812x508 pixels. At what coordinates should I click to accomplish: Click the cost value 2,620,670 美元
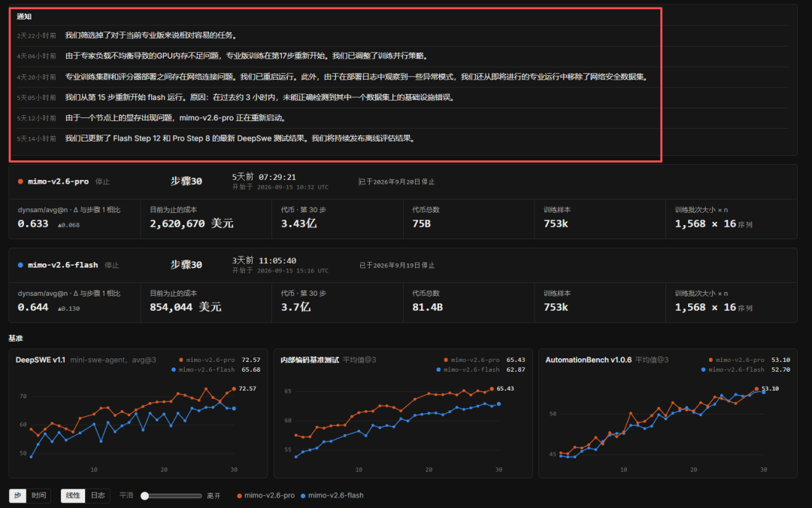point(192,224)
